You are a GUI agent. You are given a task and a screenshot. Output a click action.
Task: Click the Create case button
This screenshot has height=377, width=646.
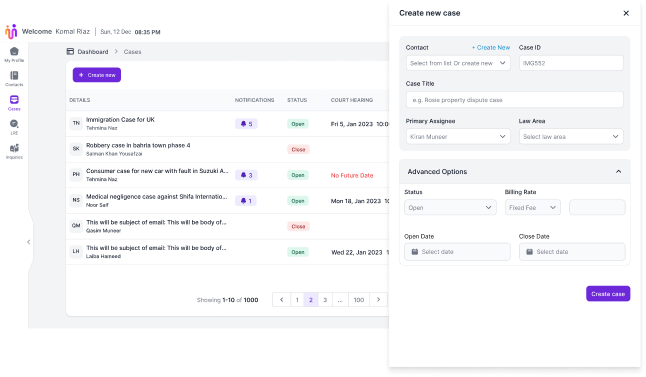point(608,294)
